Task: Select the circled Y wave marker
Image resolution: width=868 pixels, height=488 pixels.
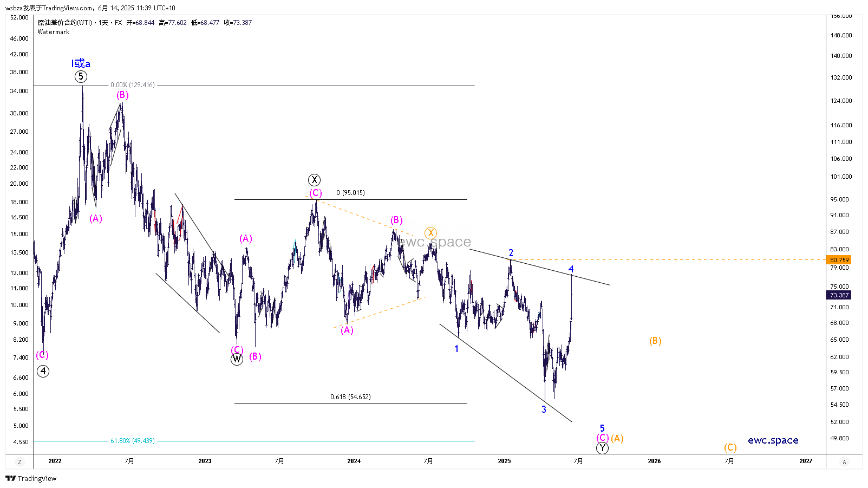Action: click(x=602, y=448)
